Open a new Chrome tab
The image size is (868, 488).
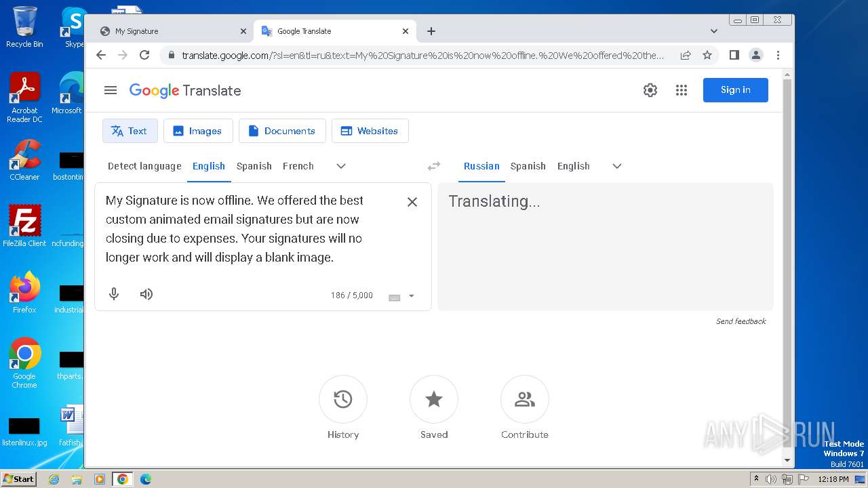(x=431, y=31)
